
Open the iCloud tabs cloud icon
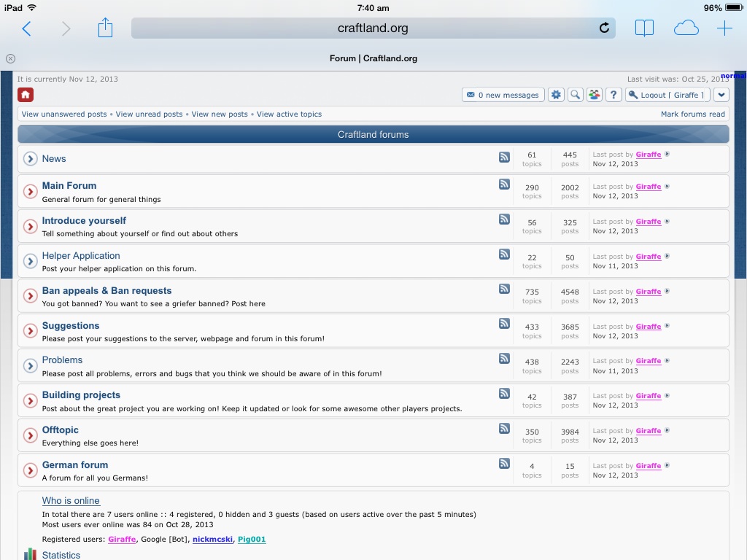tap(686, 28)
